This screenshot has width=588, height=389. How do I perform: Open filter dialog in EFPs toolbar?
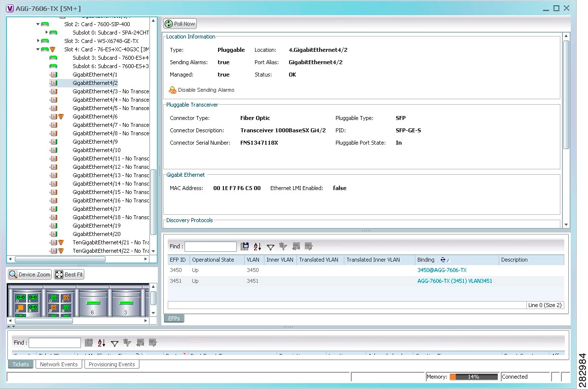tap(270, 247)
